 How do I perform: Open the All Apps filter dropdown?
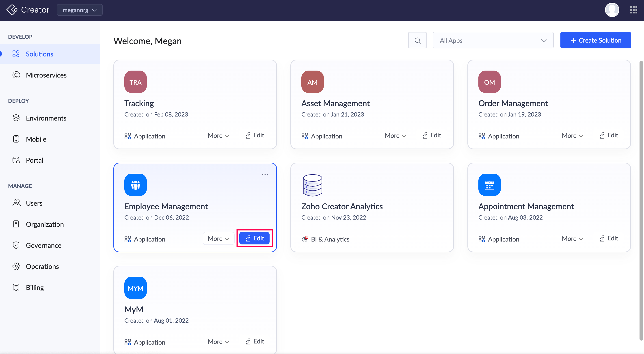coord(493,40)
